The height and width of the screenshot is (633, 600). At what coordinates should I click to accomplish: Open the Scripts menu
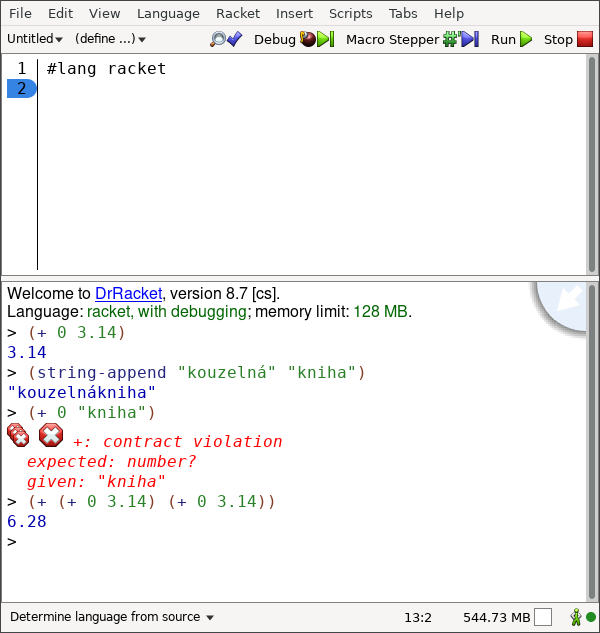pos(350,13)
